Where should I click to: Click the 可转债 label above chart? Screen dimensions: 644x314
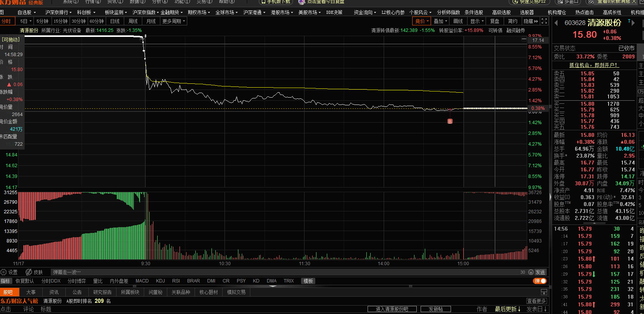(x=495, y=30)
